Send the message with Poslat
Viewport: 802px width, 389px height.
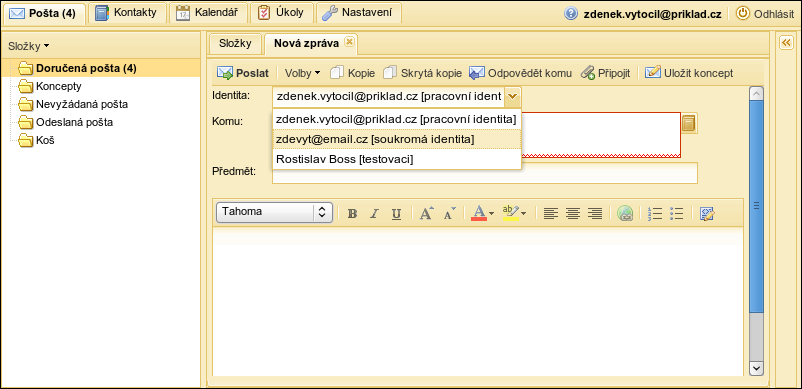pos(243,73)
